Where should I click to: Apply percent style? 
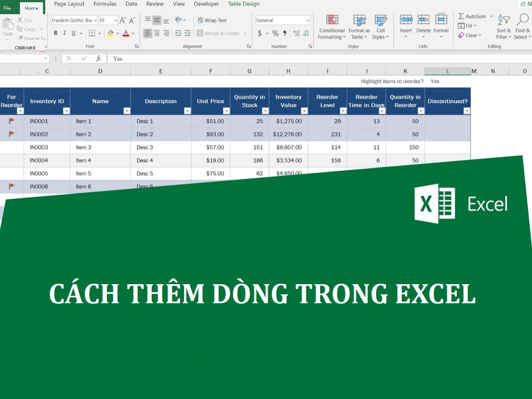[x=275, y=33]
